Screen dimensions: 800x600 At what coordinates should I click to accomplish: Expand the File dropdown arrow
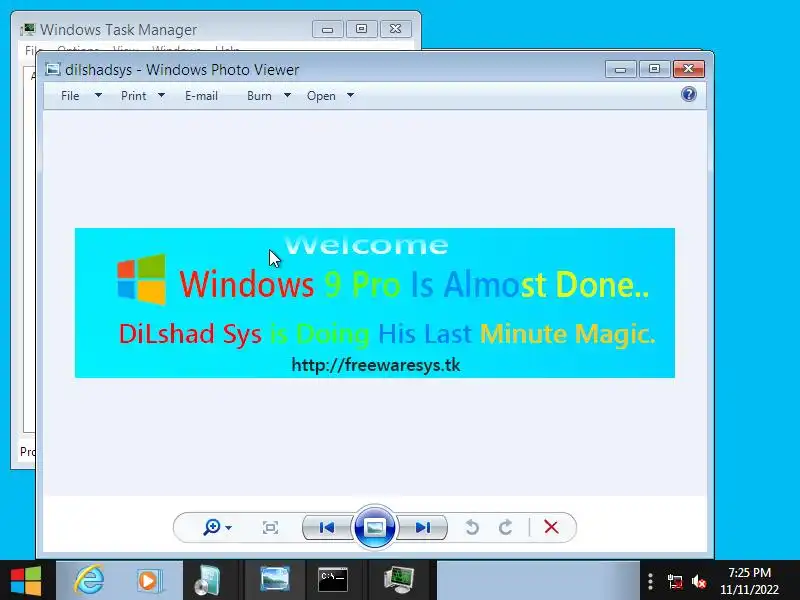[98, 95]
